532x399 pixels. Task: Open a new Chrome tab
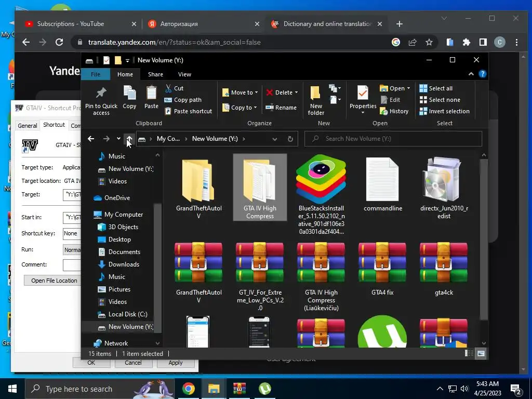coord(400,24)
